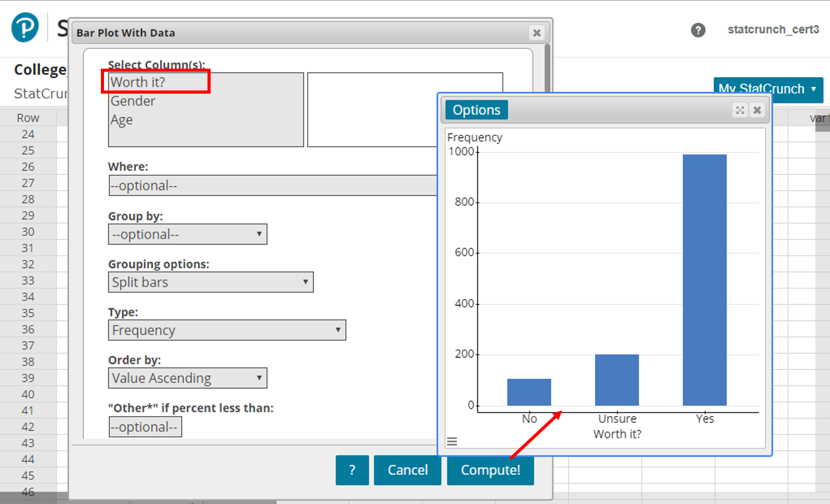Open the Group by dropdown
830x504 pixels.
[187, 235]
